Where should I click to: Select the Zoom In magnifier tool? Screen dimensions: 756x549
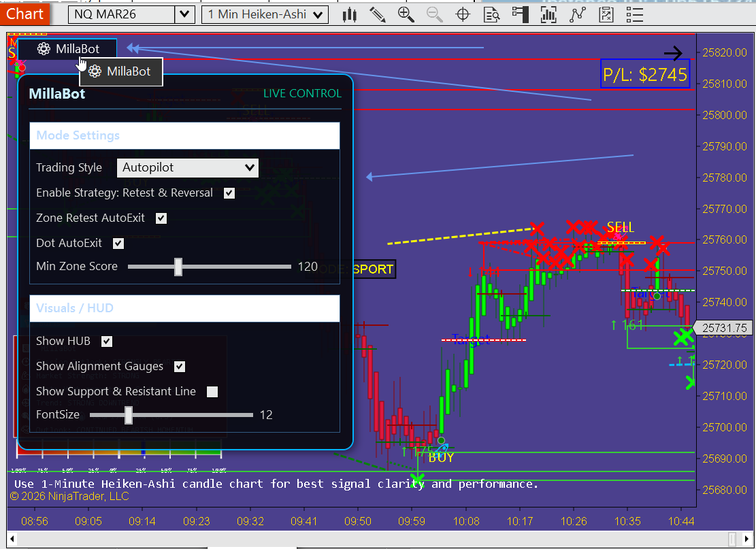pyautogui.click(x=406, y=14)
